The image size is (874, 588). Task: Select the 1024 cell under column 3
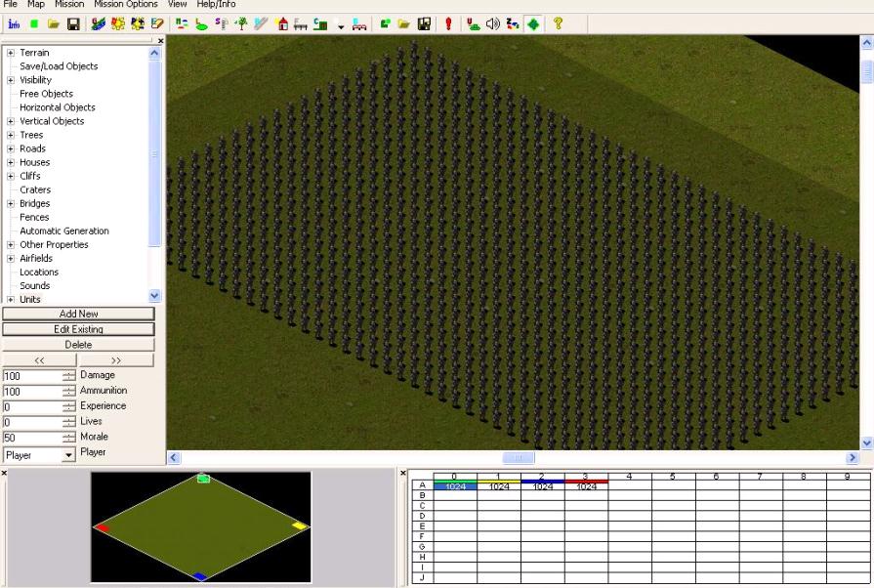point(586,486)
